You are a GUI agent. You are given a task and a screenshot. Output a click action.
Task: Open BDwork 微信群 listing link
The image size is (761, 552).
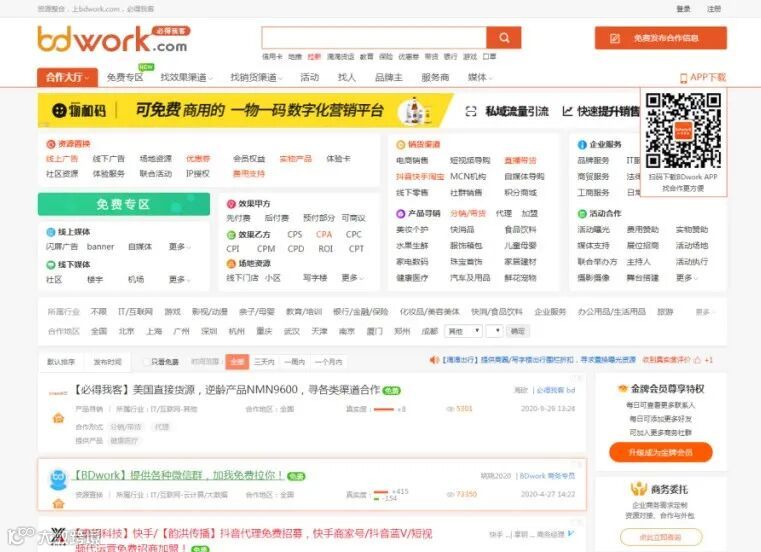coord(178,475)
